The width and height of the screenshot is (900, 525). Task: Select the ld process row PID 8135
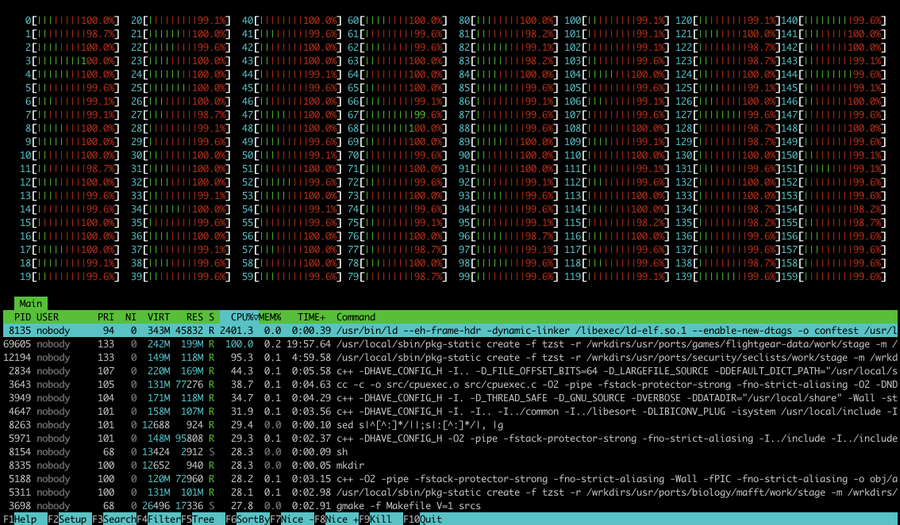450,330
